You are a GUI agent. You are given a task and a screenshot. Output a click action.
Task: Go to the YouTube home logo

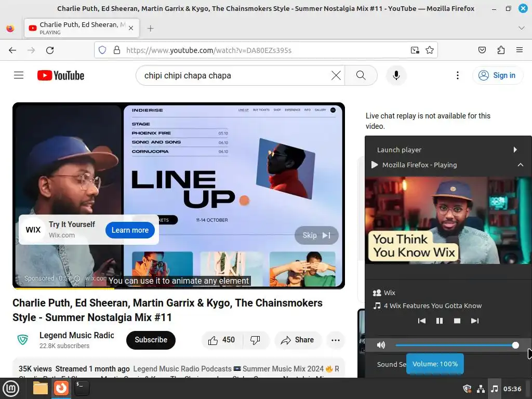61,75
